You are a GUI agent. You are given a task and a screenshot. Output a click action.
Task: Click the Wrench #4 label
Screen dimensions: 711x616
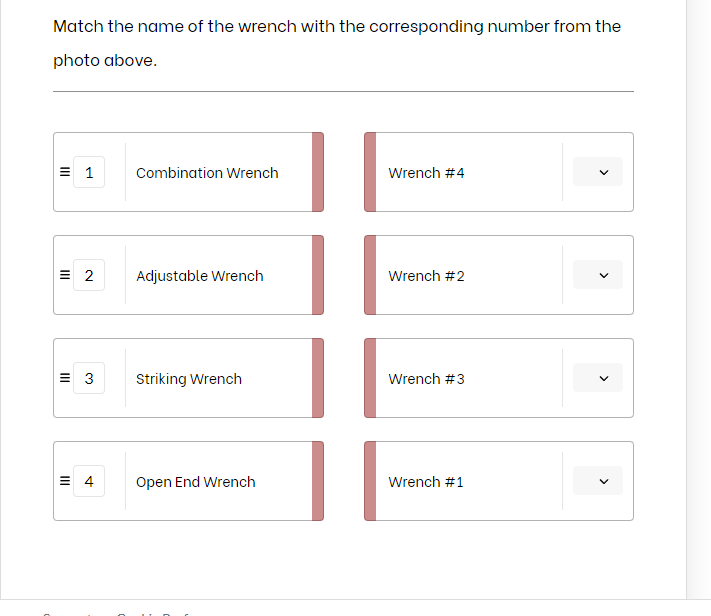(x=426, y=173)
